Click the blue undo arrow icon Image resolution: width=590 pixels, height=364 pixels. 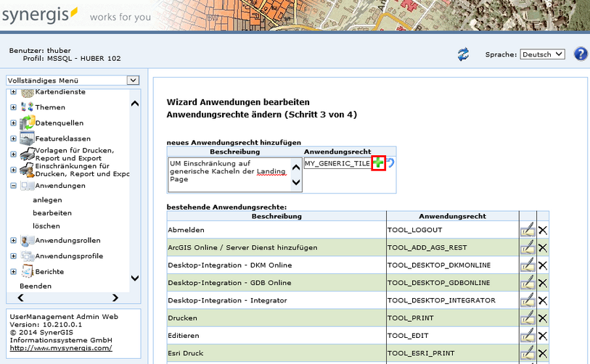(390, 164)
